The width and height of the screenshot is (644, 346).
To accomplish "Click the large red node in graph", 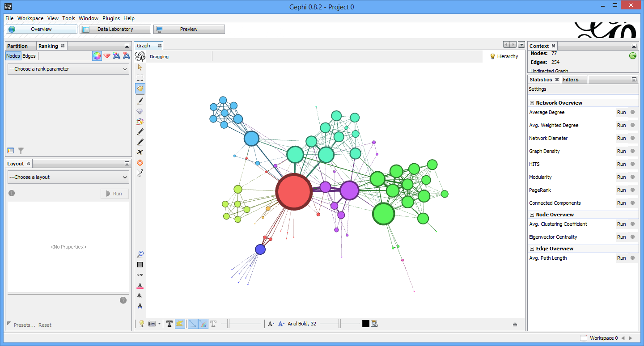I will pyautogui.click(x=294, y=192).
